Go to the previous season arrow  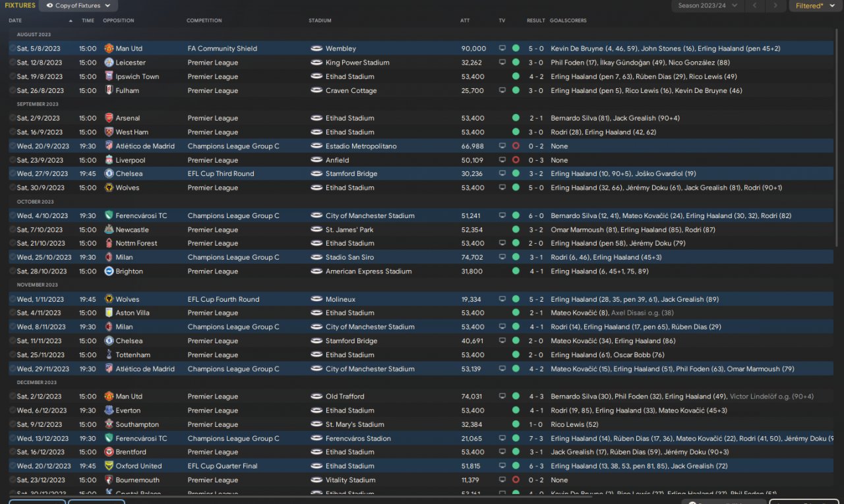(755, 6)
